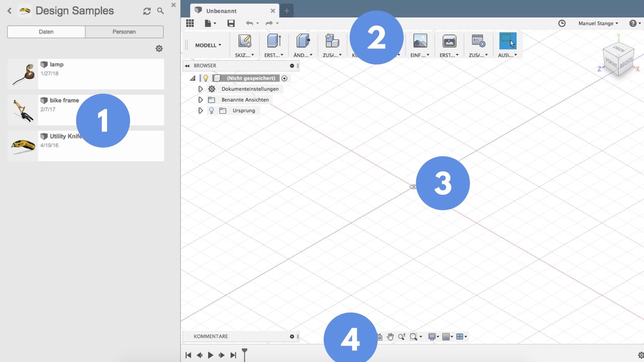The image size is (644, 362).
Task: Select the New Component assemble icon
Action: pos(332,41)
